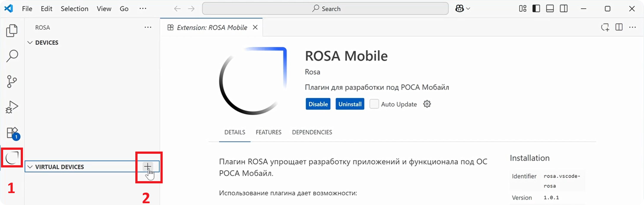Open extension settings gear icon
644x205 pixels.
point(427,104)
